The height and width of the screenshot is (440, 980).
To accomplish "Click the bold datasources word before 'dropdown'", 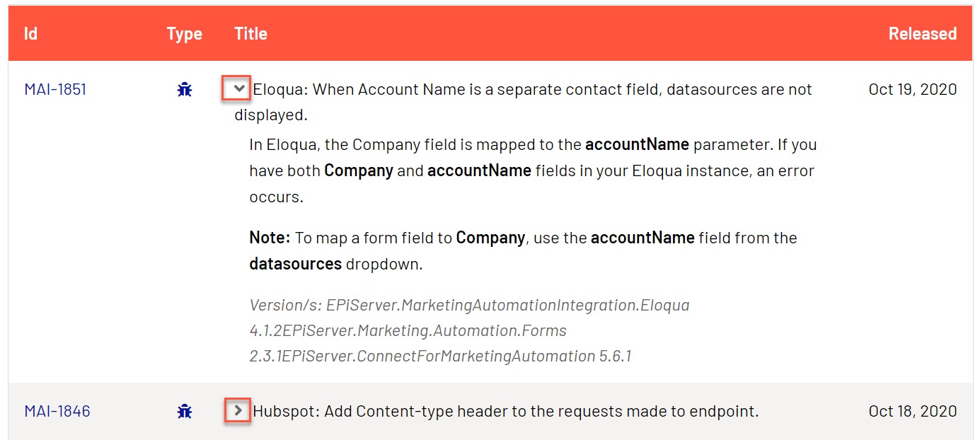I will (x=295, y=265).
